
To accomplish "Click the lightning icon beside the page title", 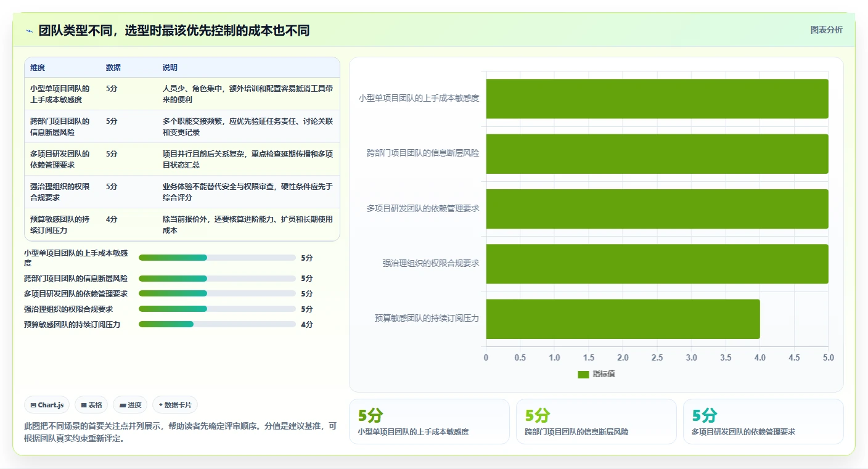I will (x=29, y=31).
